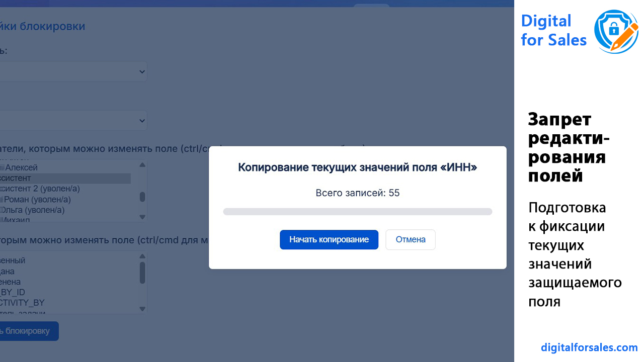The height and width of the screenshot is (362, 644).
Task: Click the copy progress bar
Action: pyautogui.click(x=357, y=212)
